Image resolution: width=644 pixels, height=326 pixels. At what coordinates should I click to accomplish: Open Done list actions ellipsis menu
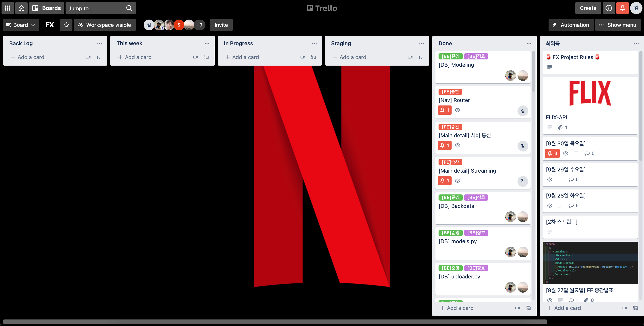(529, 43)
